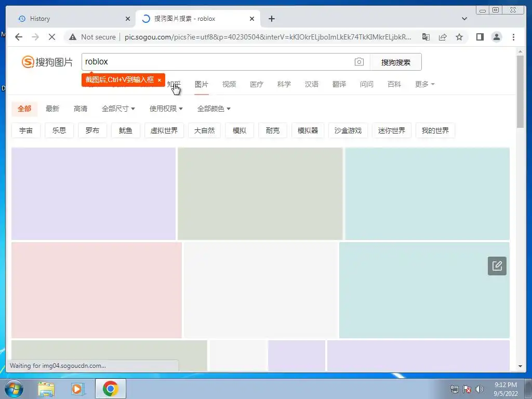Click the 迷你世界 suggestion tag
The image size is (532, 399).
pyautogui.click(x=392, y=130)
